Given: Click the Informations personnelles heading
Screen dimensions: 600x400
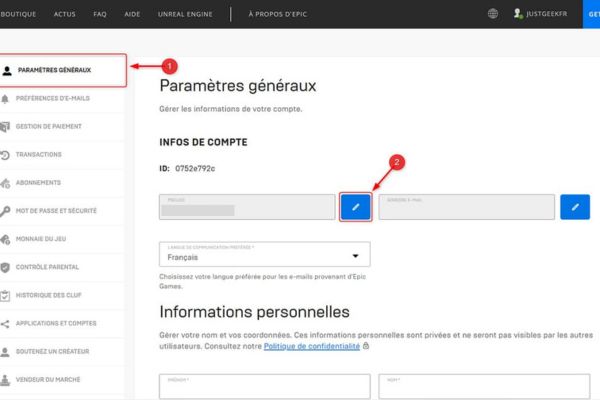Looking at the screenshot, I should click(x=254, y=312).
